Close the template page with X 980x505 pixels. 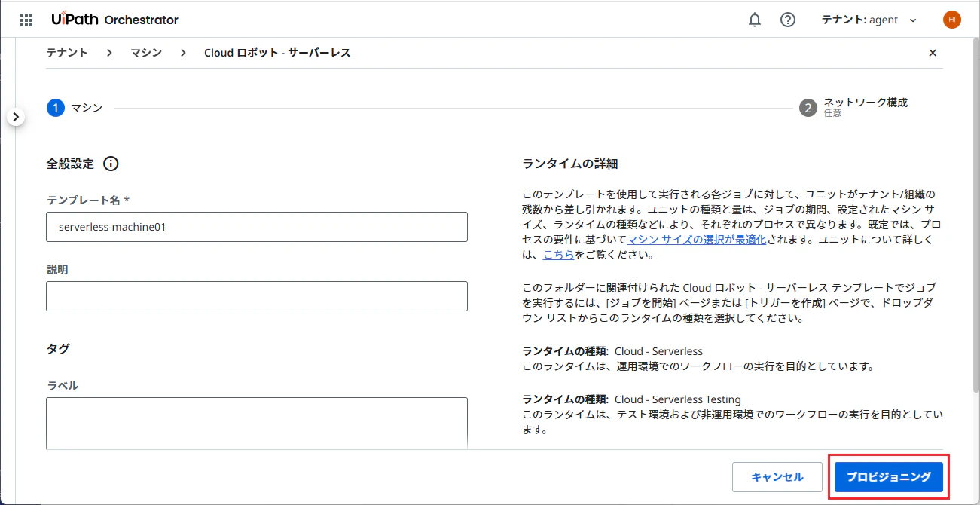click(933, 53)
